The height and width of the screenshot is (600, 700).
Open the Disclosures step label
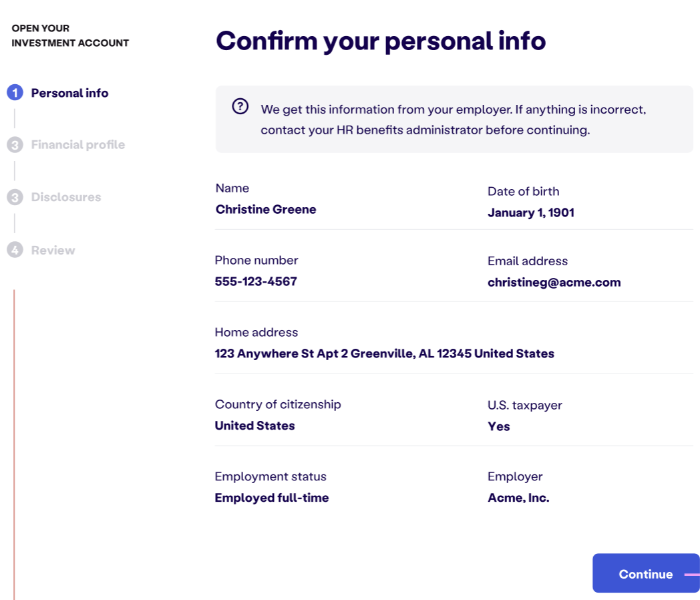[x=66, y=197]
